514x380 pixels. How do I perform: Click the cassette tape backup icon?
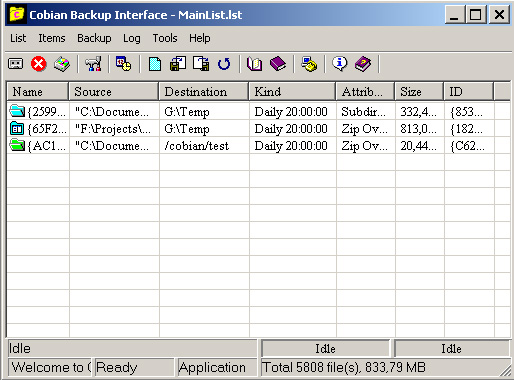click(x=15, y=64)
